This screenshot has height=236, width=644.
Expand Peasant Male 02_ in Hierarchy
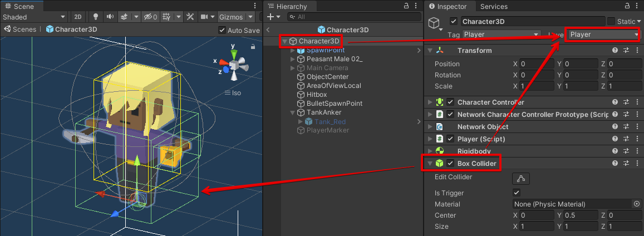click(x=293, y=59)
